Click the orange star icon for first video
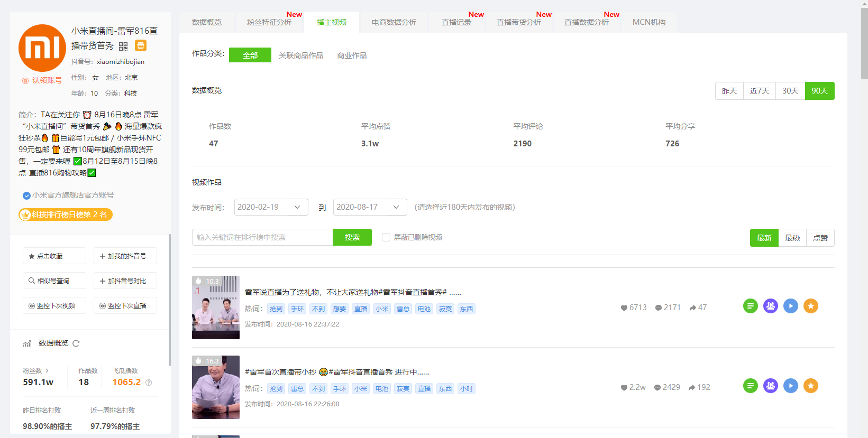This screenshot has width=868, height=438. click(811, 306)
